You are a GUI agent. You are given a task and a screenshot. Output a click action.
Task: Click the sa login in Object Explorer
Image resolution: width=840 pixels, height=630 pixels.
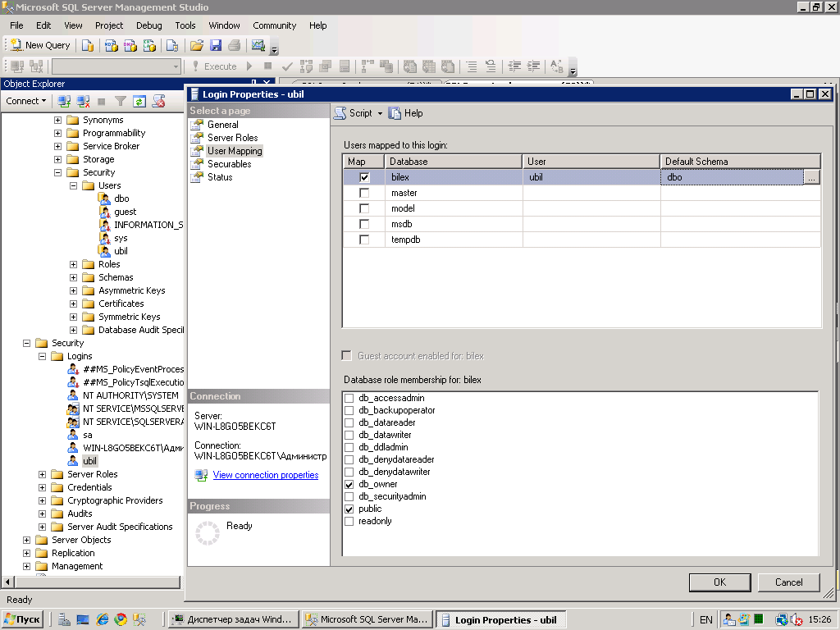coord(88,435)
